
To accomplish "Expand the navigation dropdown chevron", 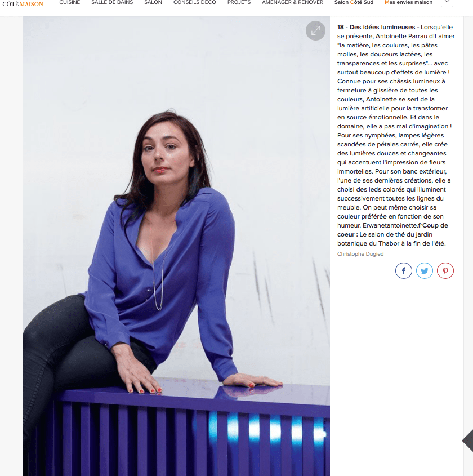I will pyautogui.click(x=447, y=2).
